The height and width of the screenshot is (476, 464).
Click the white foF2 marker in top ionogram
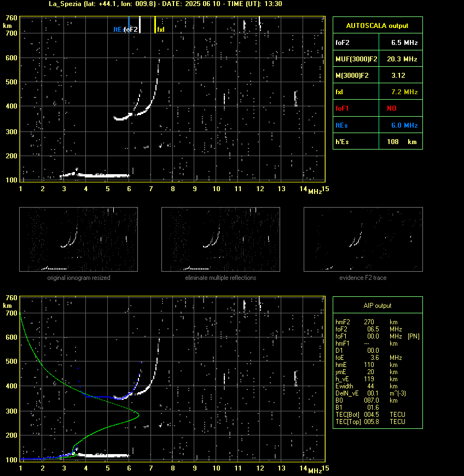pos(140,25)
